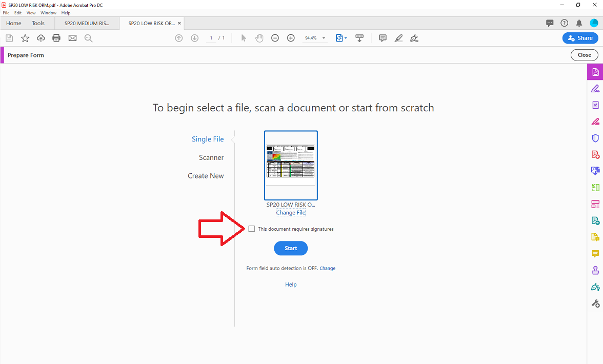The image size is (603, 364).
Task: Select the Scanner option
Action: coord(211,157)
